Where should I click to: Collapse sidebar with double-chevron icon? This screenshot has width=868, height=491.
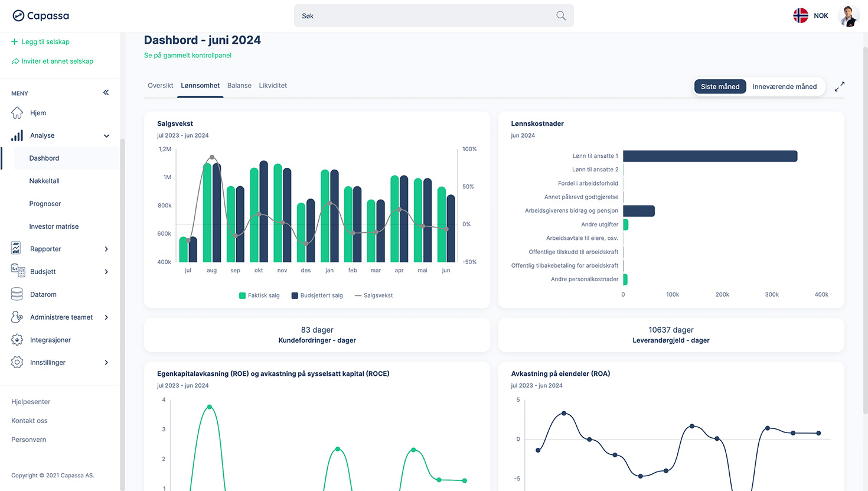click(106, 93)
